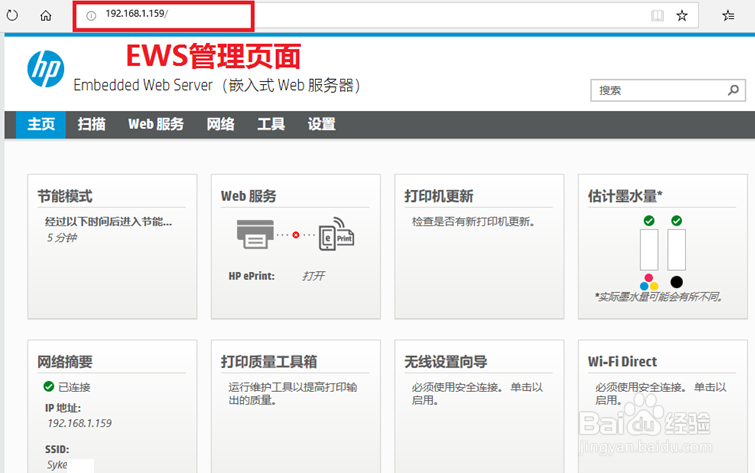Click the HP ePrint: label
Screen dimensions: 755x473
point(251,276)
